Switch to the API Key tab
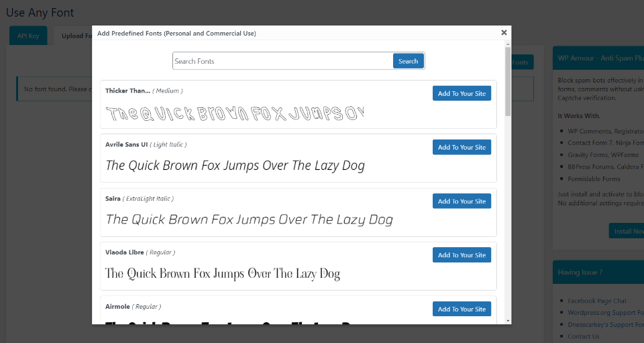644x343 pixels. pyautogui.click(x=28, y=36)
